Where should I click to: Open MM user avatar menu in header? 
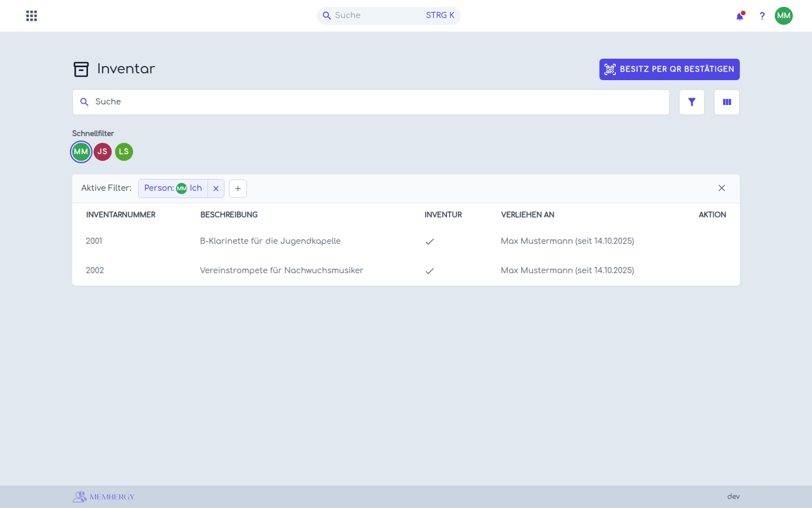click(x=784, y=16)
